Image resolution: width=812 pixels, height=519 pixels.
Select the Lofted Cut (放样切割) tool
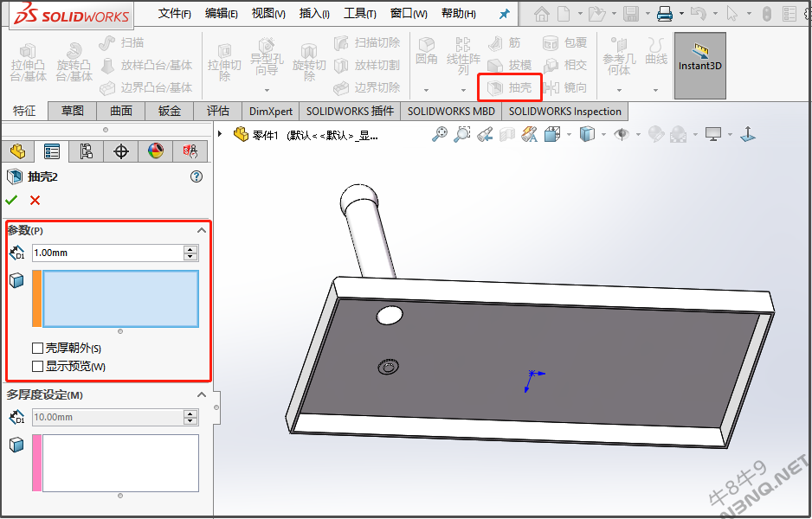coord(367,65)
